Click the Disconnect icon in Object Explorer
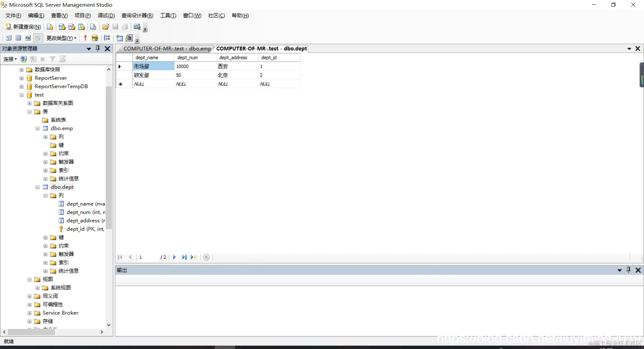This screenshot has height=349, width=644. coord(33,59)
